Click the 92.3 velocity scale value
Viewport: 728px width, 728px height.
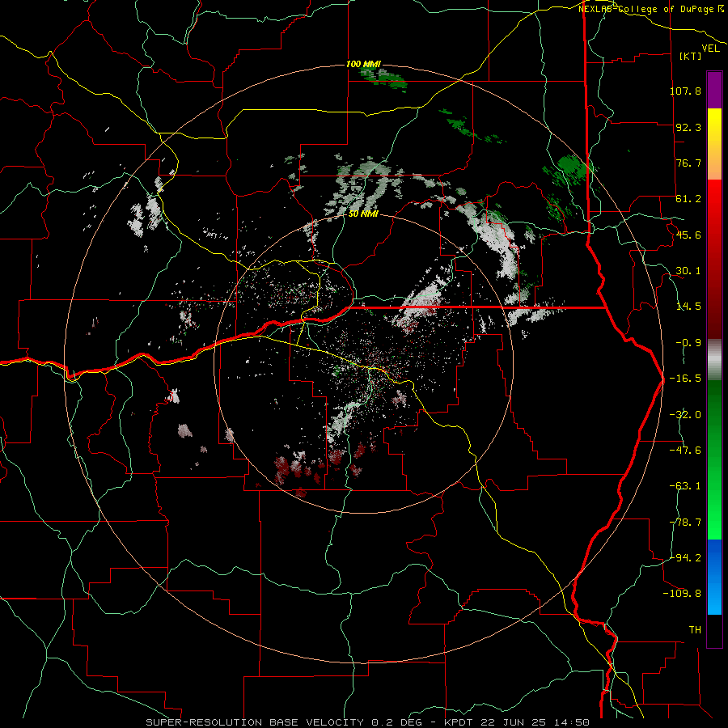pos(688,127)
